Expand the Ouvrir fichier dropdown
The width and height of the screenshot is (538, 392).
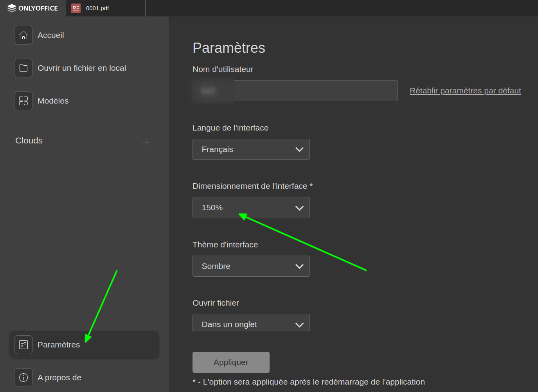click(251, 324)
